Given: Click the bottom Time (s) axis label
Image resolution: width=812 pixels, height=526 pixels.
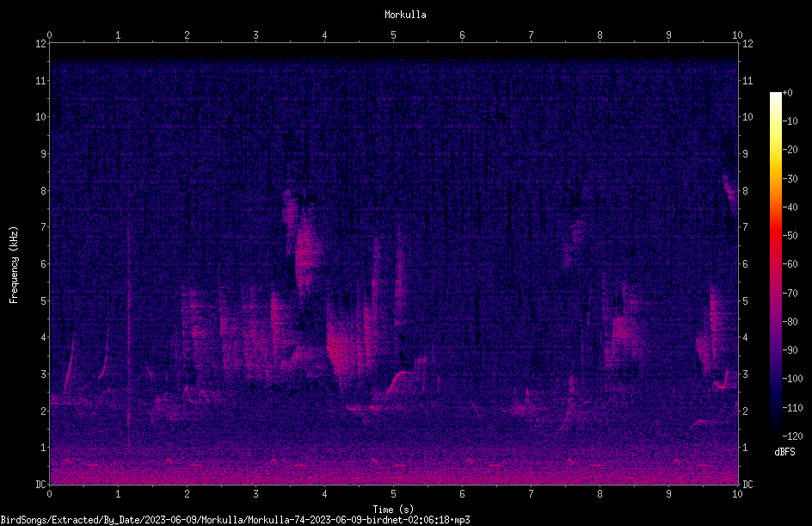Looking at the screenshot, I should pos(393,510).
